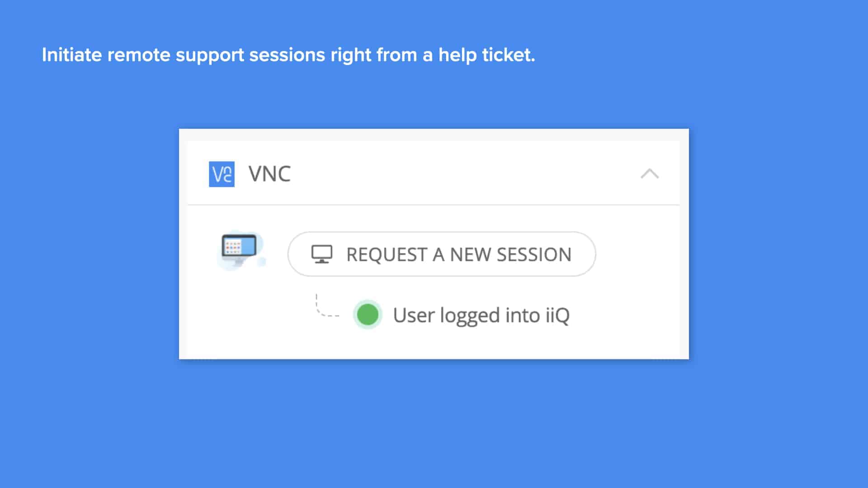Click the chevron beside the VNC header

pyautogui.click(x=650, y=174)
